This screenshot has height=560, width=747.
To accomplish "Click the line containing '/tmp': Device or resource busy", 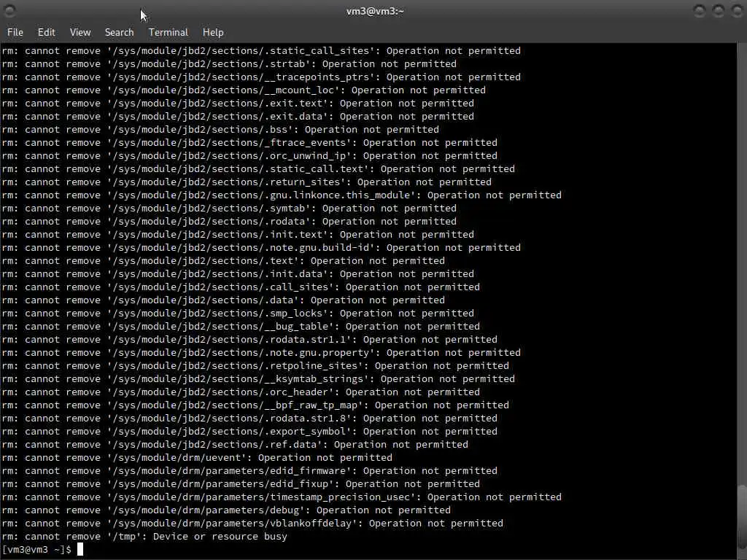I will pyautogui.click(x=145, y=536).
